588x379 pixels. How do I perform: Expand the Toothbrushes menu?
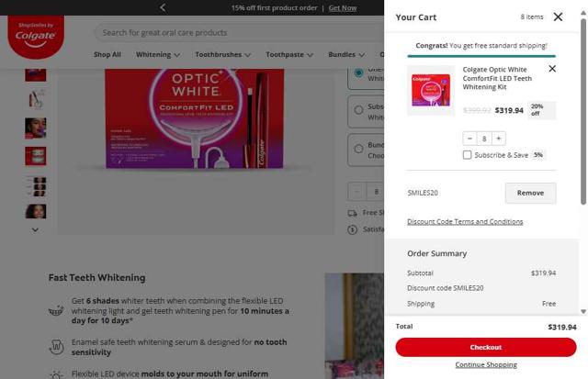pos(222,55)
